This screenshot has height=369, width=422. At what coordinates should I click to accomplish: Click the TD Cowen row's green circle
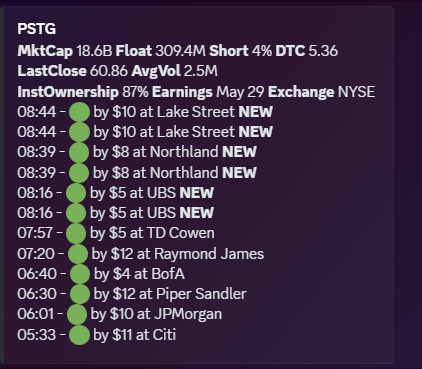click(x=76, y=233)
